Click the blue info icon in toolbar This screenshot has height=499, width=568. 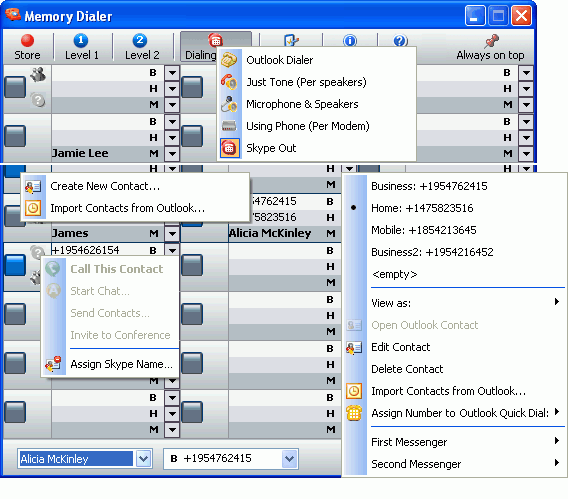350,40
